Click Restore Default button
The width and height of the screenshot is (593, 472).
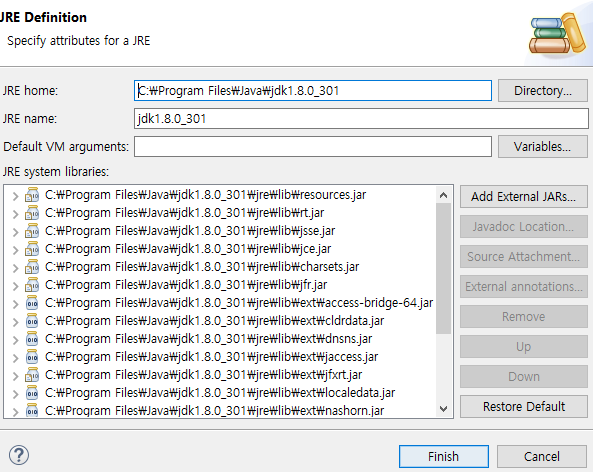click(524, 407)
